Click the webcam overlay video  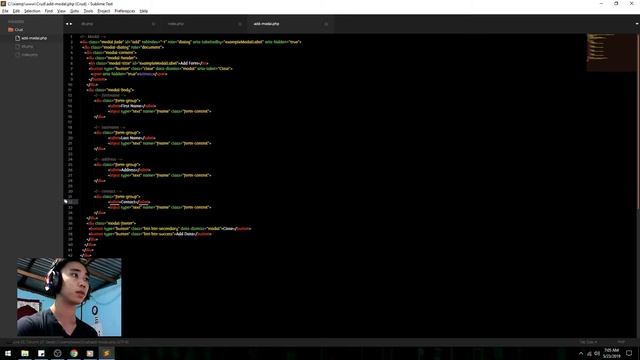[69, 297]
